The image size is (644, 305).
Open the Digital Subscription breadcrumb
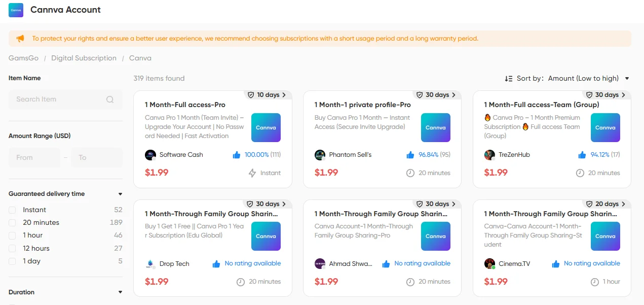pos(84,58)
